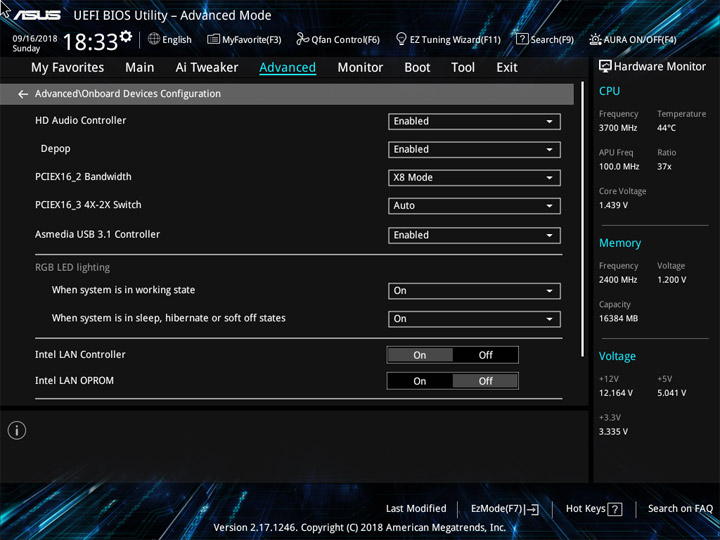The width and height of the screenshot is (720, 540).
Task: Select sleep, hibernate or soft off states label
Action: [169, 318]
